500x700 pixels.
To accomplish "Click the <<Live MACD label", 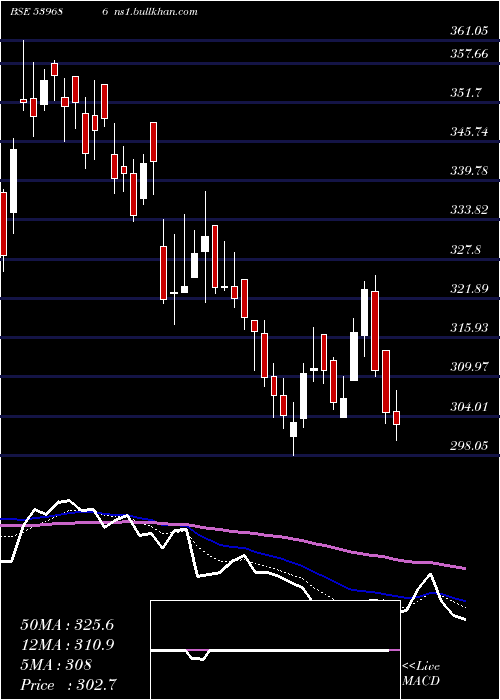I will 421,674.
